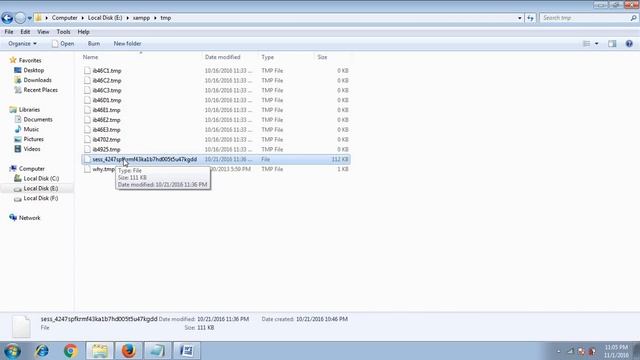Click the address bar refresh button

(x=530, y=18)
